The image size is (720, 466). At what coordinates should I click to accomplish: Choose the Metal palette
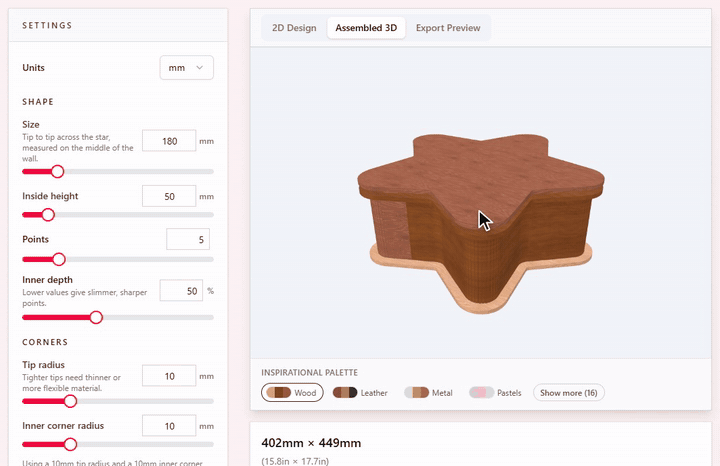tap(428, 393)
